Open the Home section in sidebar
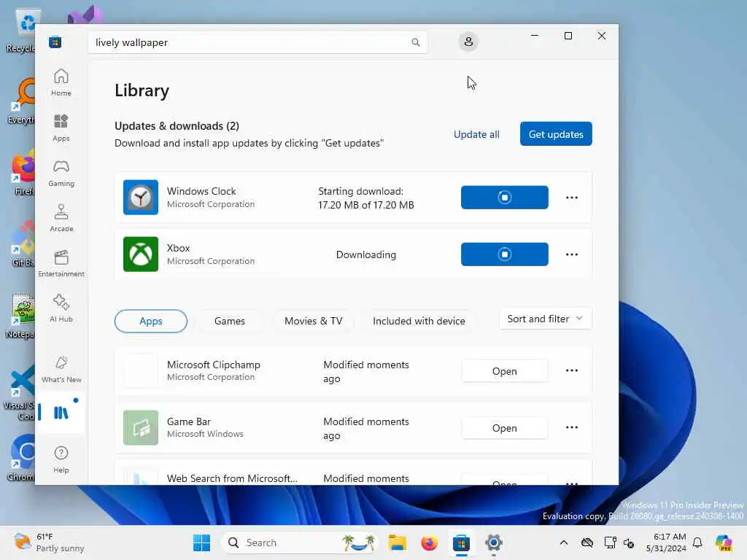The height and width of the screenshot is (560, 747). click(x=61, y=82)
